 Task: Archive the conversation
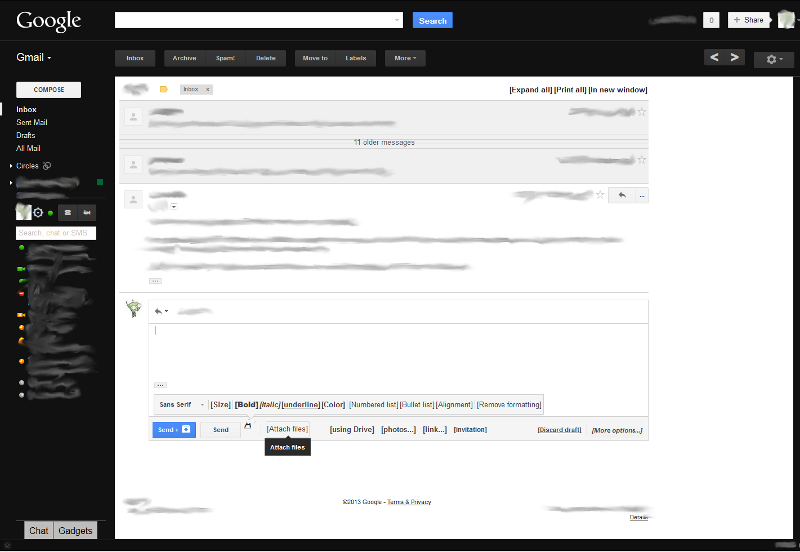click(185, 58)
